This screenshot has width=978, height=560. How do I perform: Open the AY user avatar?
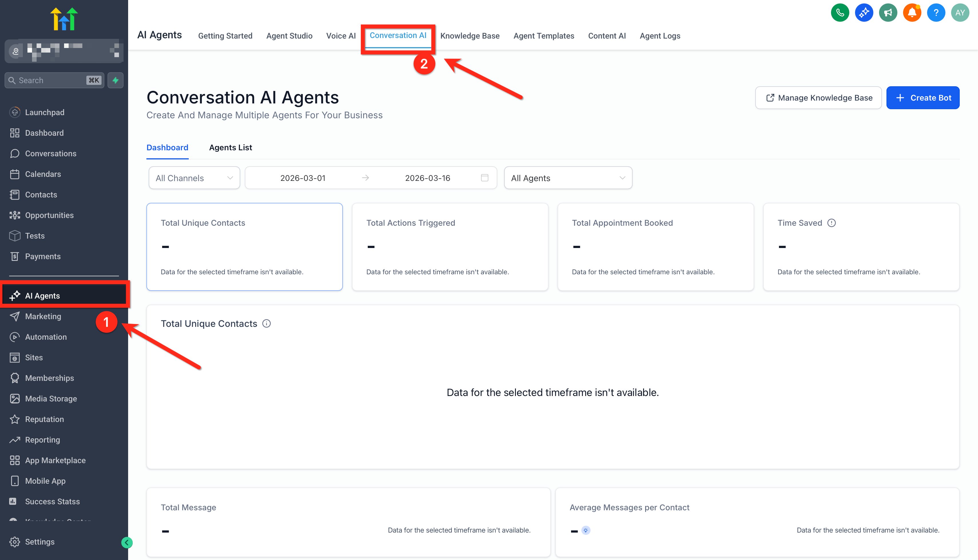point(960,13)
